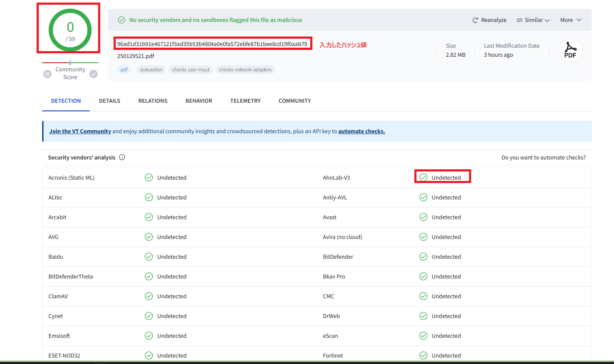Switch to the Details tab

109,101
